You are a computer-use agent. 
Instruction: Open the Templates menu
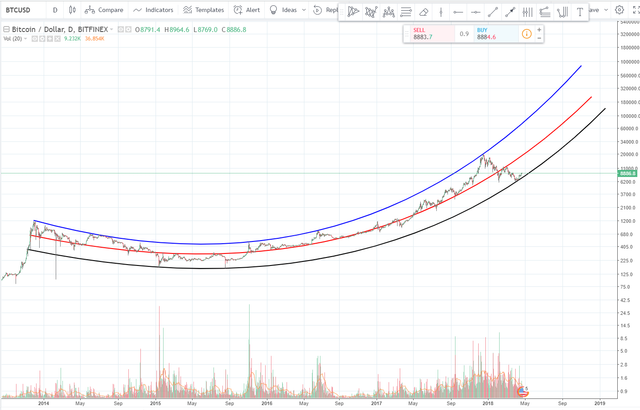[x=203, y=10]
